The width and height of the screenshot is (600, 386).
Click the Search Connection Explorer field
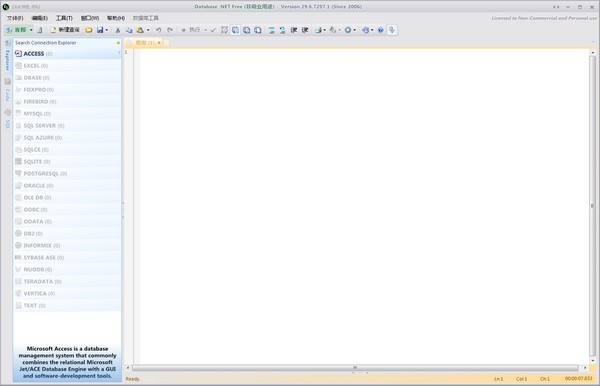(x=65, y=42)
